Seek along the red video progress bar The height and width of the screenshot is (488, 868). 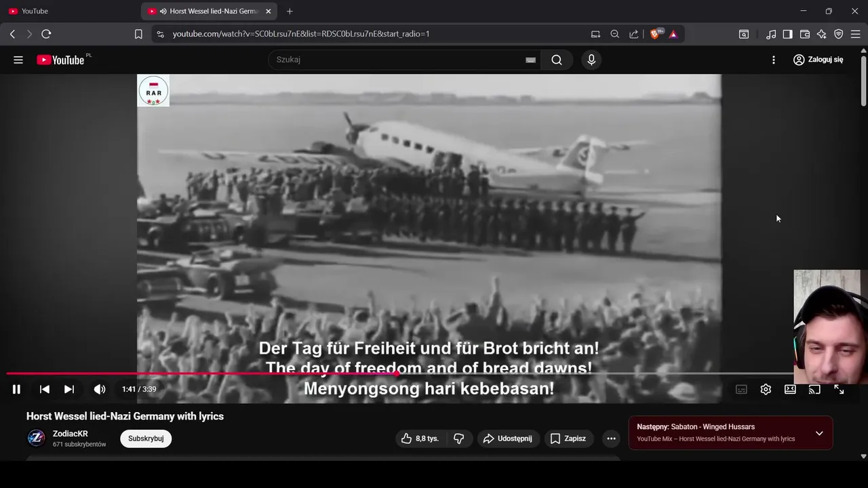434,373
